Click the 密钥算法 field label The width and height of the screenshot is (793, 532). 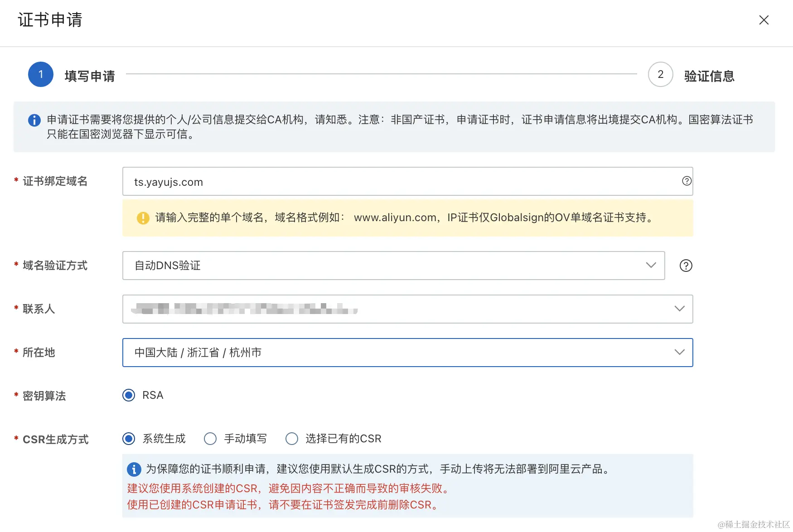44,396
